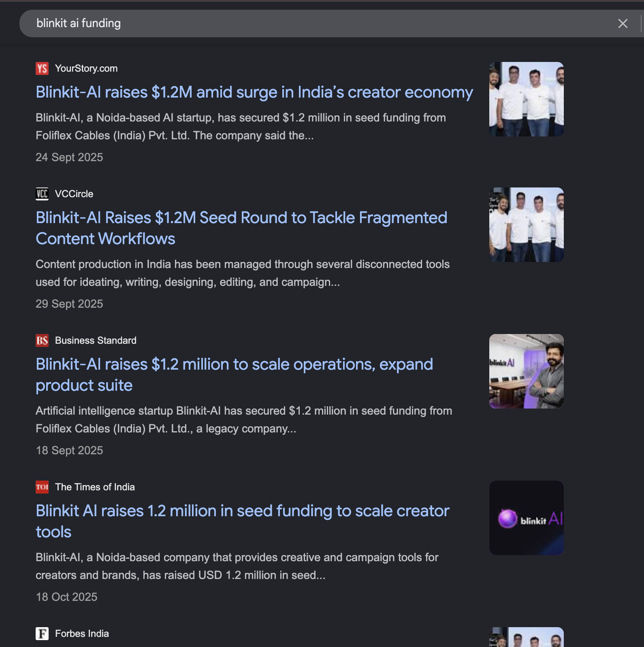This screenshot has height=647, width=644.
Task: Click the YourStory.com favicon
Action: 42,68
